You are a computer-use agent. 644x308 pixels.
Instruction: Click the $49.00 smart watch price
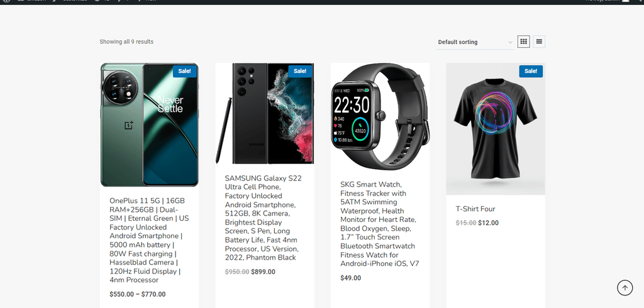[x=351, y=278]
